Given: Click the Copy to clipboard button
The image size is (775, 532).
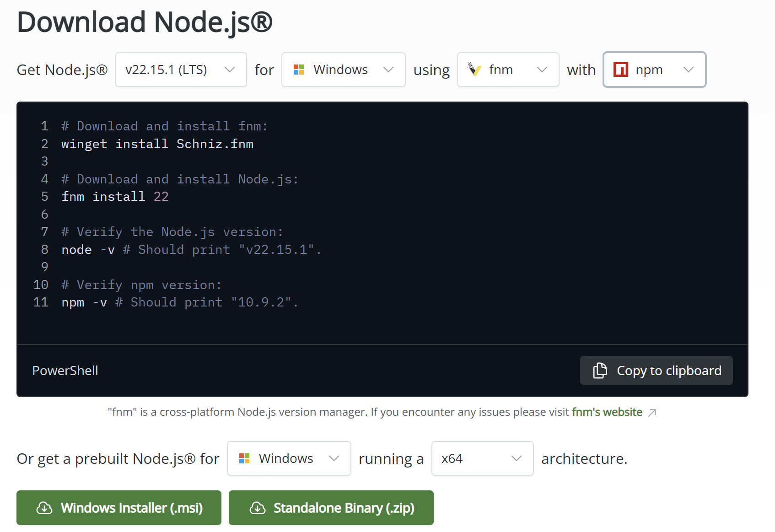Looking at the screenshot, I should click(657, 371).
